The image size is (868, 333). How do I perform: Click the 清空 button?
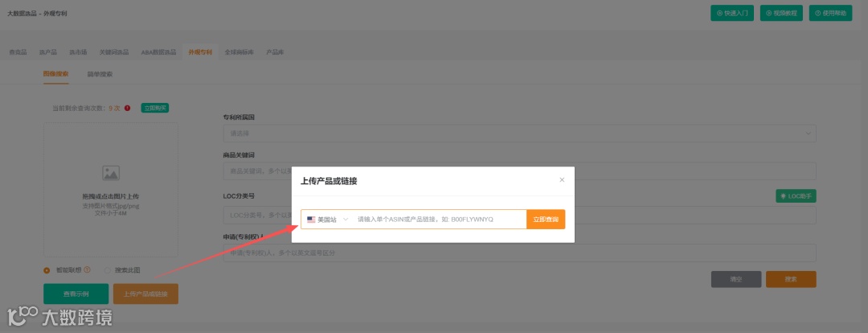(x=735, y=279)
